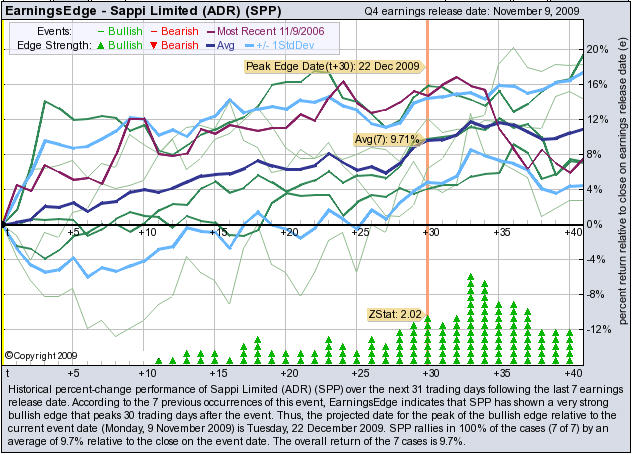Image resolution: width=633 pixels, height=455 pixels.
Task: Click the orange vertical peak line on the chart
Action: 428,200
